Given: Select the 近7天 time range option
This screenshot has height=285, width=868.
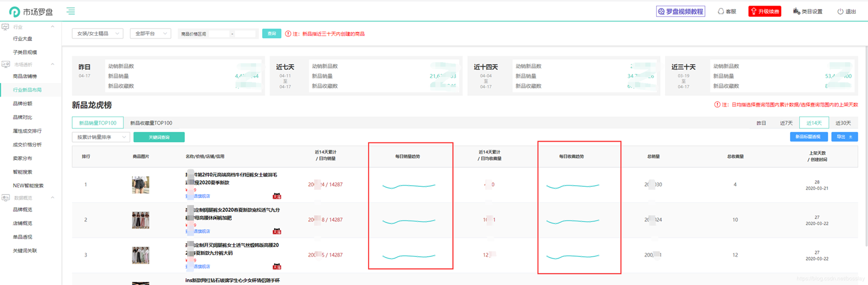Looking at the screenshot, I should 786,123.
